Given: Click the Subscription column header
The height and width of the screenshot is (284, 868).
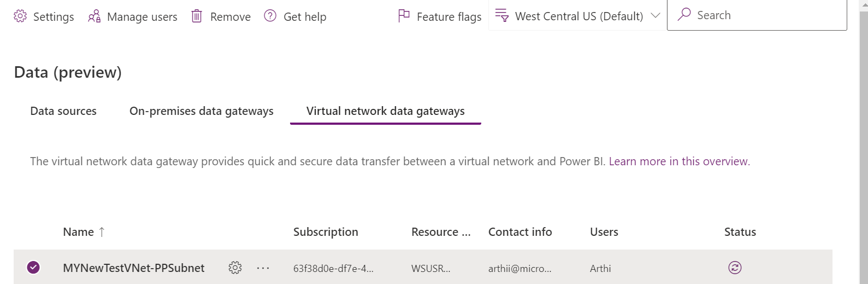Looking at the screenshot, I should [326, 232].
